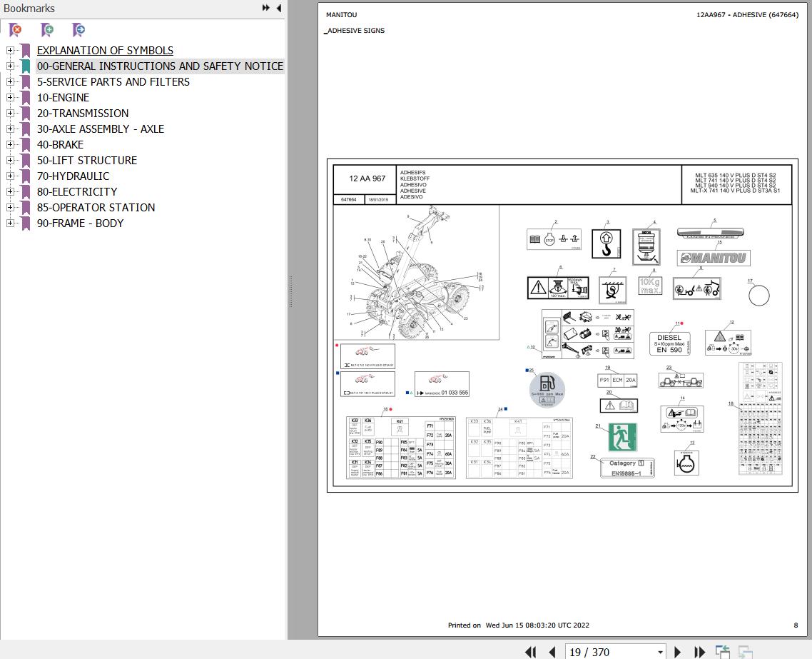
Task: Click teal bookmark icon for 00-GENERAL INSTRUCTIONS
Action: click(x=26, y=66)
